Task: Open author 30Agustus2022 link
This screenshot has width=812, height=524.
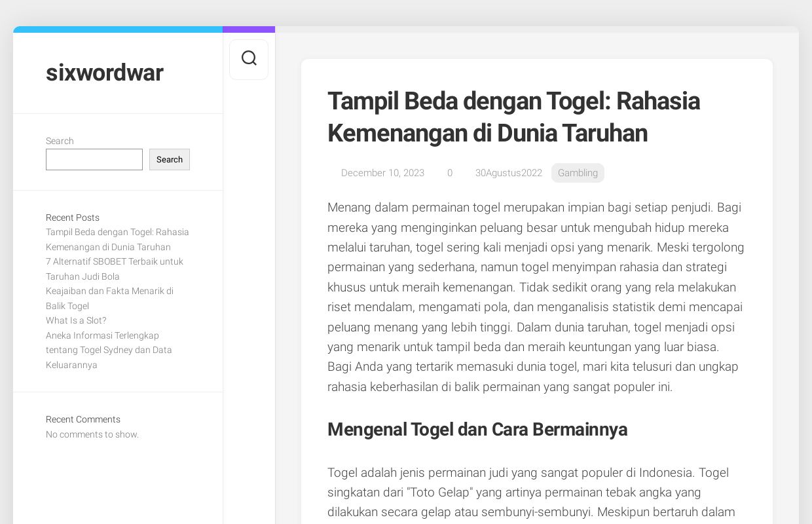Action: 509,173
